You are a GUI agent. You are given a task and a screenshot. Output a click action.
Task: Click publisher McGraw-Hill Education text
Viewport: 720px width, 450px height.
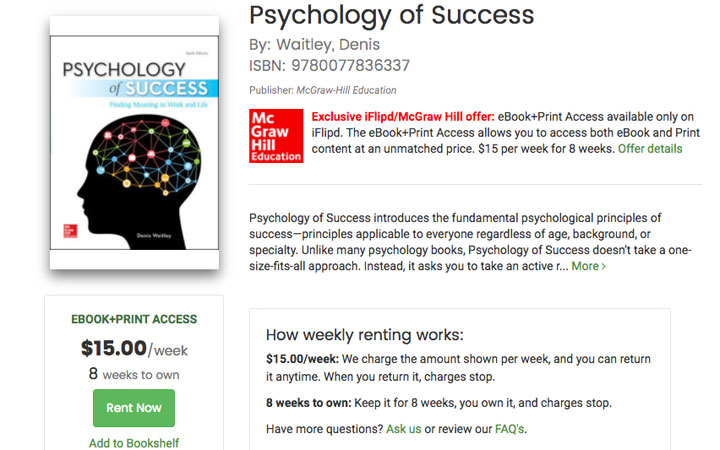[x=346, y=90]
